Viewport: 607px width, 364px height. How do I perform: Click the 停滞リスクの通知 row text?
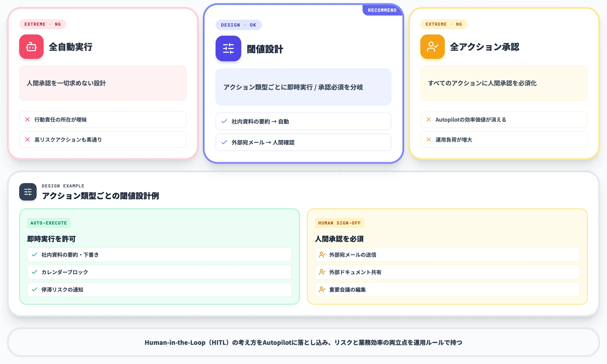pos(62,290)
